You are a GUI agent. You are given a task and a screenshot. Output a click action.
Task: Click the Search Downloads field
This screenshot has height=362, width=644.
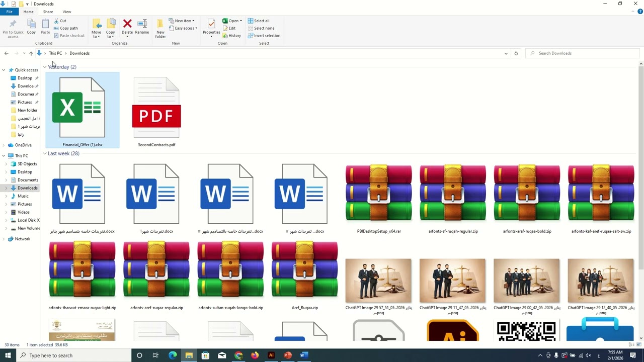[583, 53]
